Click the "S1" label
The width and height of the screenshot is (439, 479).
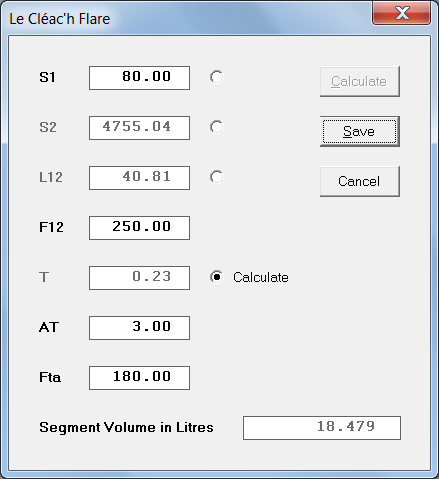pos(47,77)
